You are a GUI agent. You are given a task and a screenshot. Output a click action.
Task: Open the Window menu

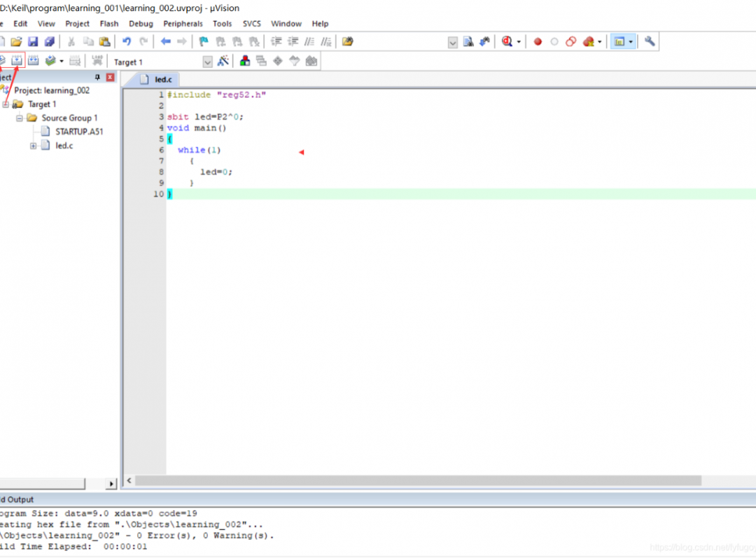pos(286,24)
